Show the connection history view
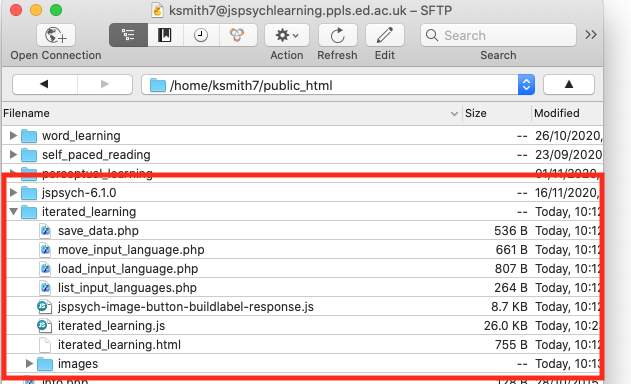The image size is (631, 384). [201, 35]
